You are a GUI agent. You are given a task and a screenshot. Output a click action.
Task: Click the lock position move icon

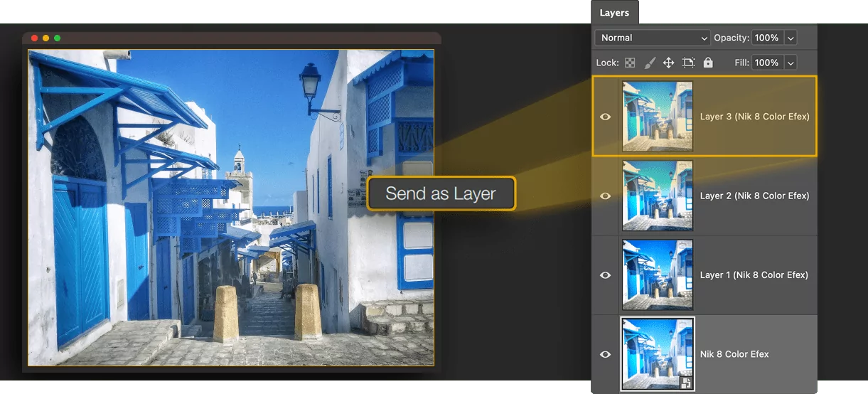pos(668,63)
